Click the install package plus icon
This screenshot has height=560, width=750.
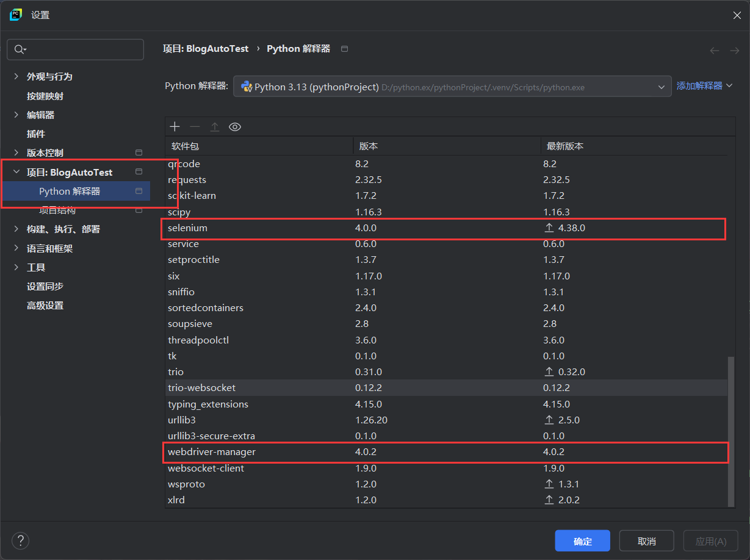[x=175, y=127]
